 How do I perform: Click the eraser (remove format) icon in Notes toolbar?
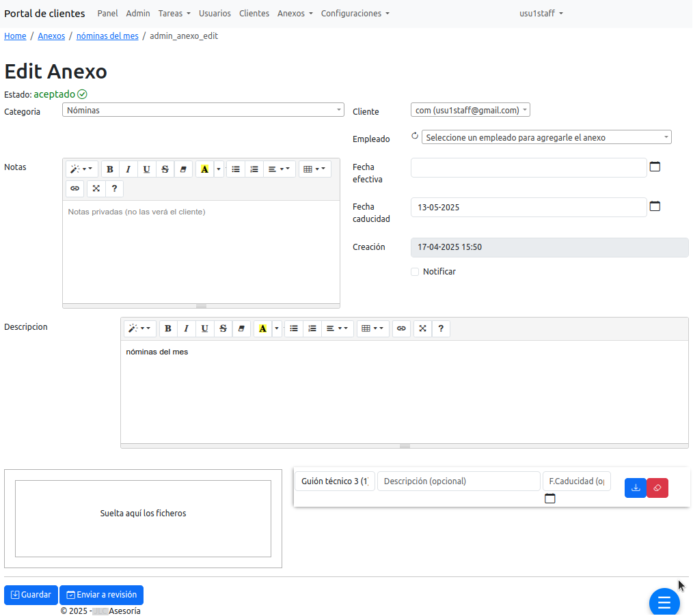(x=183, y=169)
